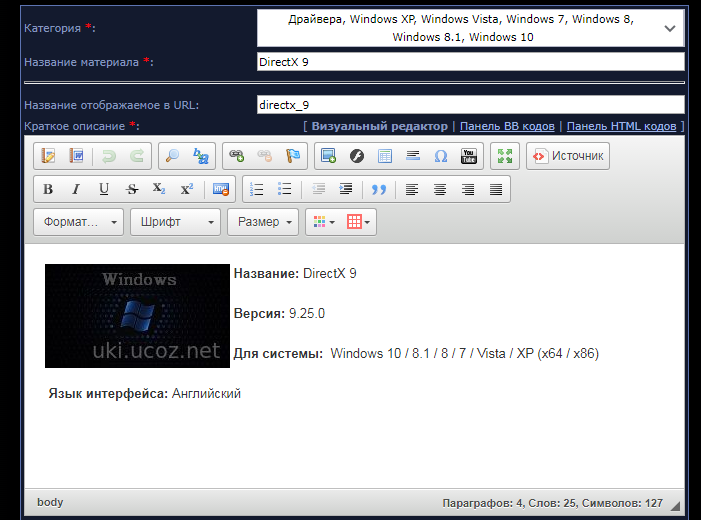The width and height of the screenshot is (701, 520).
Task: Justify the text alignment
Action: (496, 189)
